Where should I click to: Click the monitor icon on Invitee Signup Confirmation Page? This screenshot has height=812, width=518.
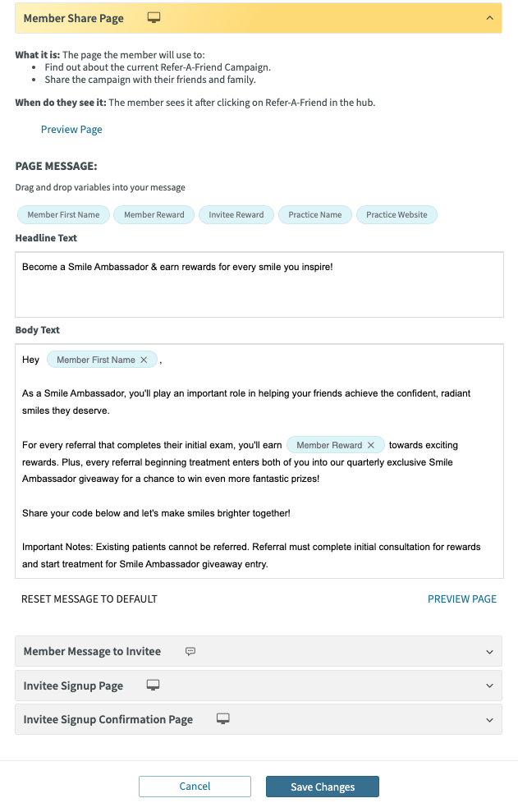pos(222,718)
